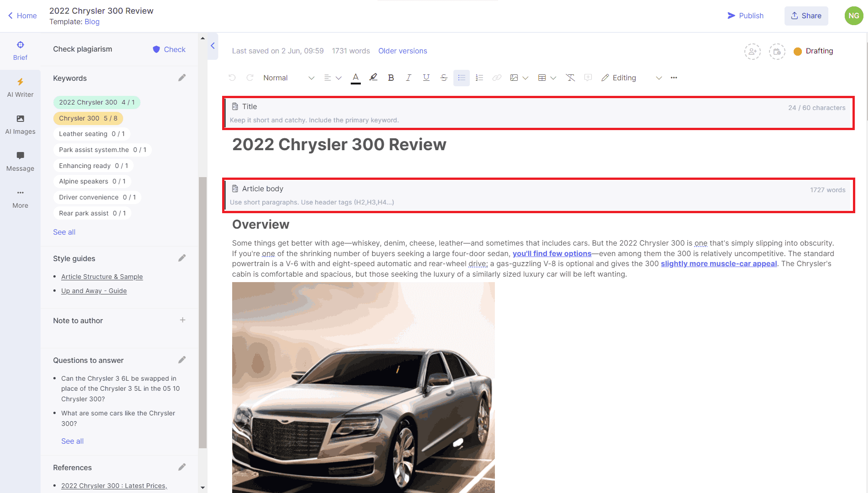
Task: Select the Chrysler 300 5/8 keyword chip
Action: pyautogui.click(x=88, y=118)
